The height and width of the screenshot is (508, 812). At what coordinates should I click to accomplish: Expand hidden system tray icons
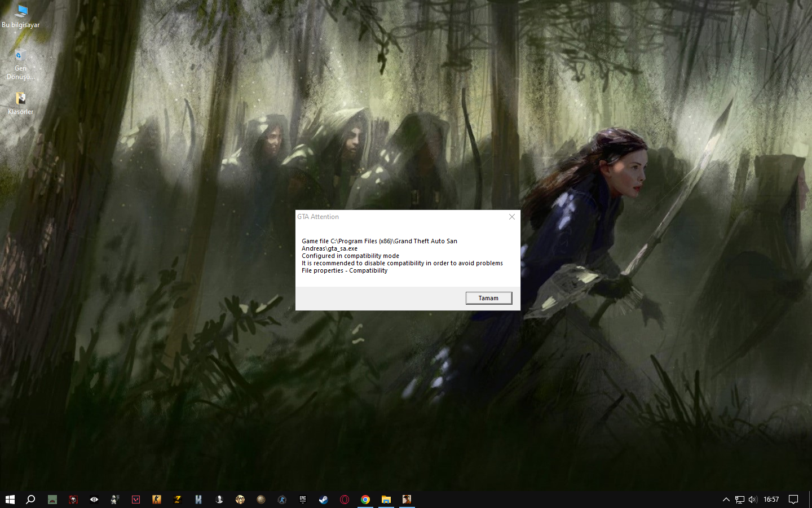pos(726,500)
